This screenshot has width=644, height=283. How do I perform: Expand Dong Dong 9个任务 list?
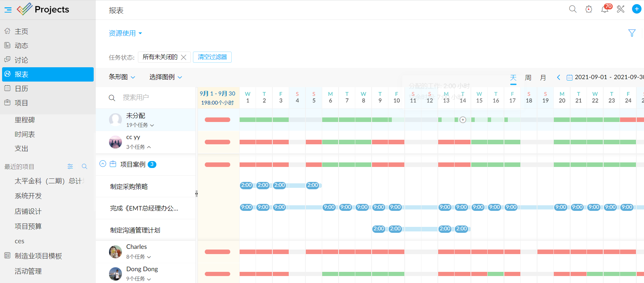[139, 279]
